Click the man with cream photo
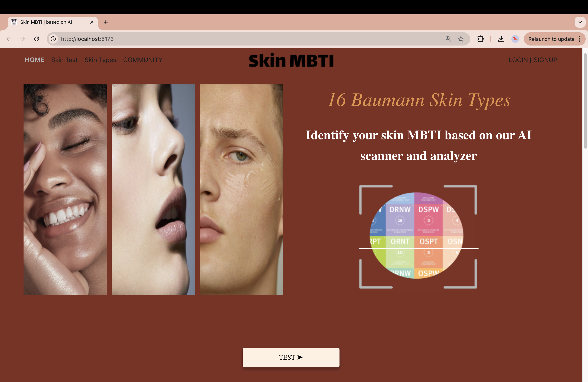 (x=241, y=189)
